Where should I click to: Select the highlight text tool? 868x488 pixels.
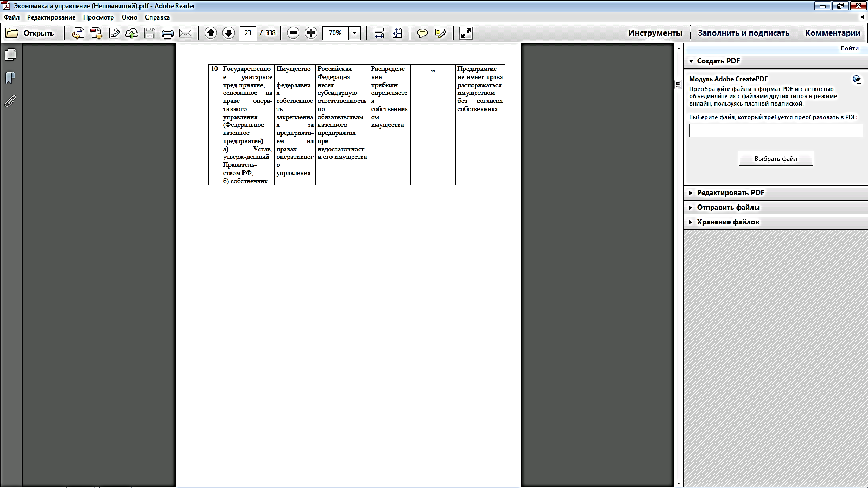point(440,33)
